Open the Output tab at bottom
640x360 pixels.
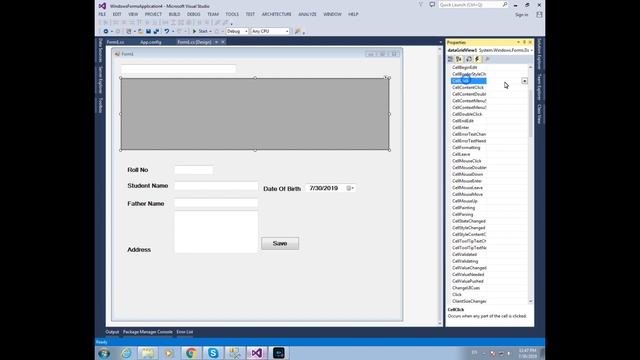(x=112, y=332)
